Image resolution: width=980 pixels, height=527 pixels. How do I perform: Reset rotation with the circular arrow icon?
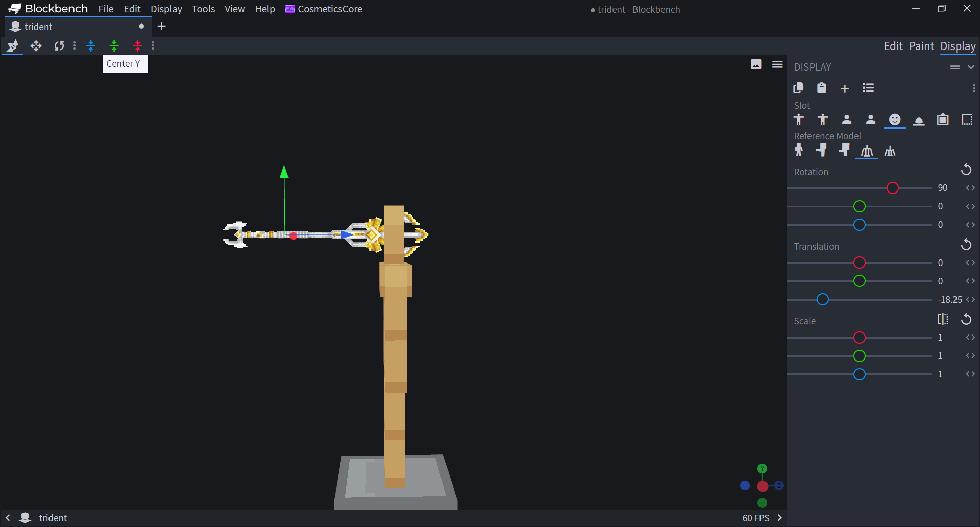[966, 170]
